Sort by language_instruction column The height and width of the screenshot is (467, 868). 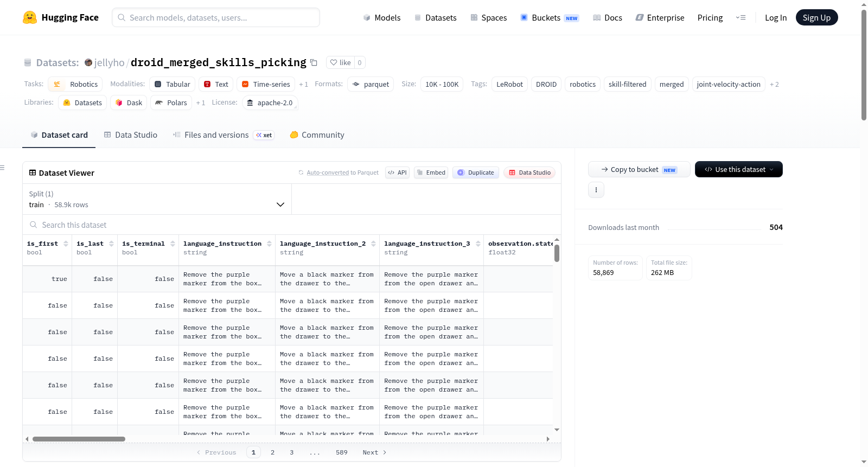pyautogui.click(x=270, y=244)
